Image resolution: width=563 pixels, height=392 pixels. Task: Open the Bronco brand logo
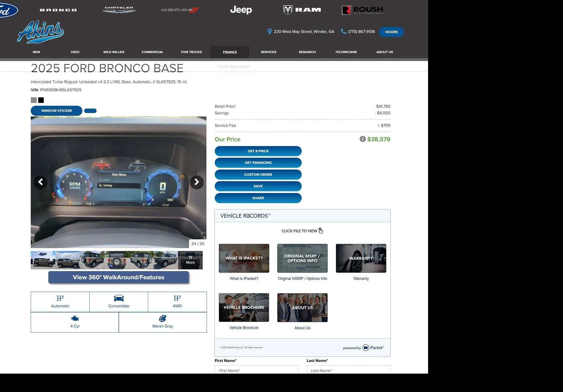pos(58,10)
